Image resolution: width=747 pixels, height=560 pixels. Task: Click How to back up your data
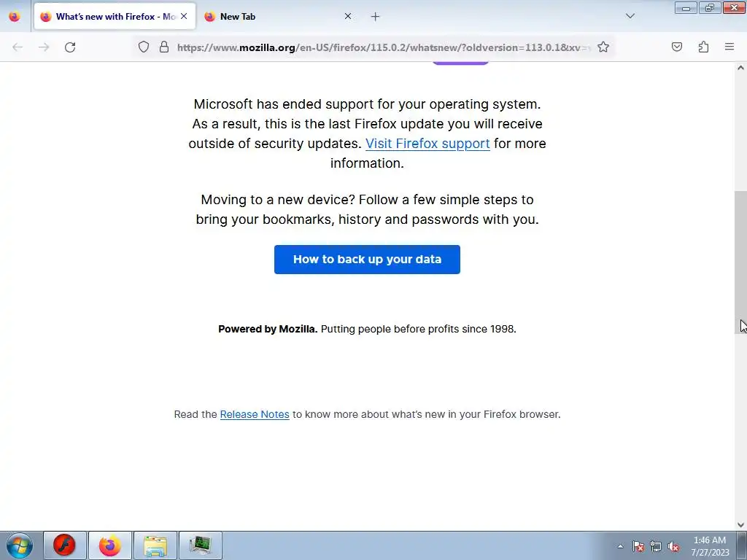point(367,260)
